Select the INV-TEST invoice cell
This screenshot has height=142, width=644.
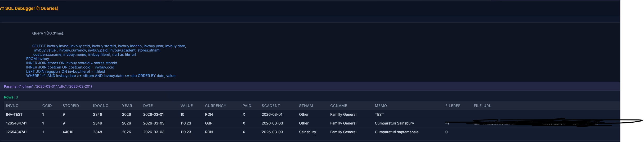tap(14, 114)
